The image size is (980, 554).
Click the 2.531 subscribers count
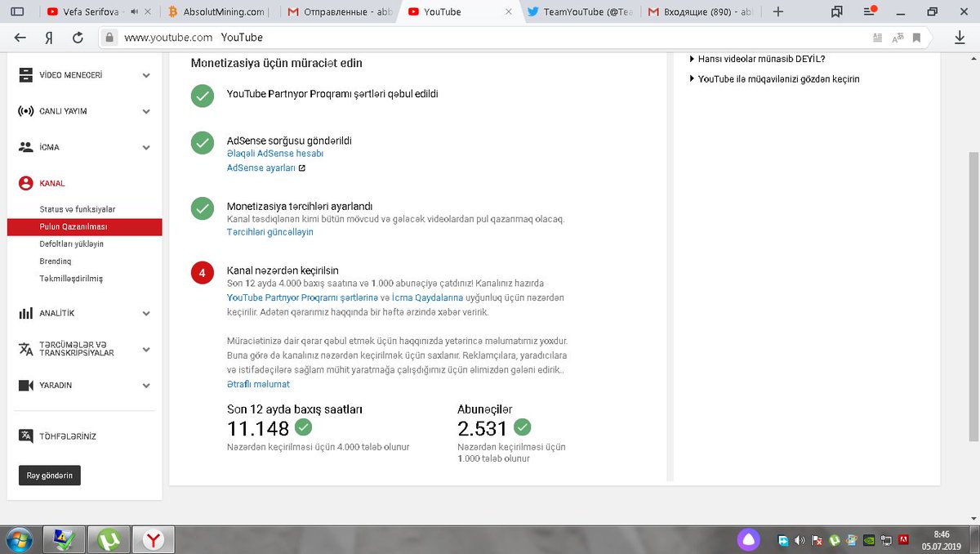click(x=483, y=428)
